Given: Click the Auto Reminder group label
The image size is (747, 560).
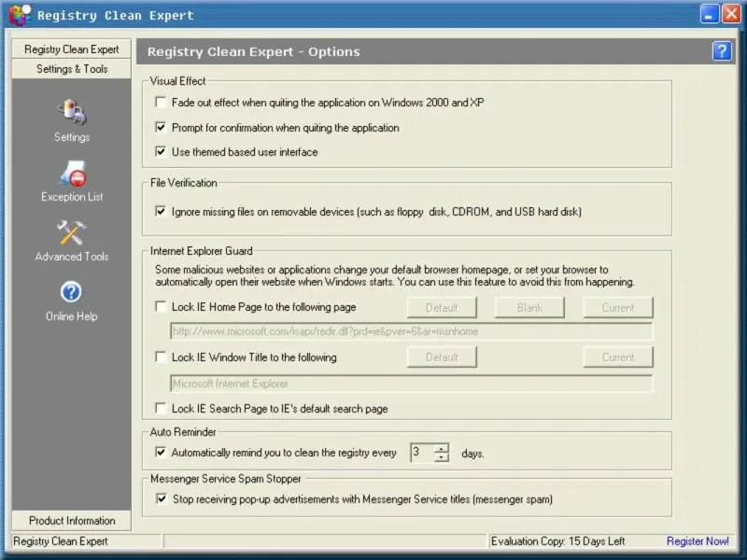Looking at the screenshot, I should pos(183,432).
